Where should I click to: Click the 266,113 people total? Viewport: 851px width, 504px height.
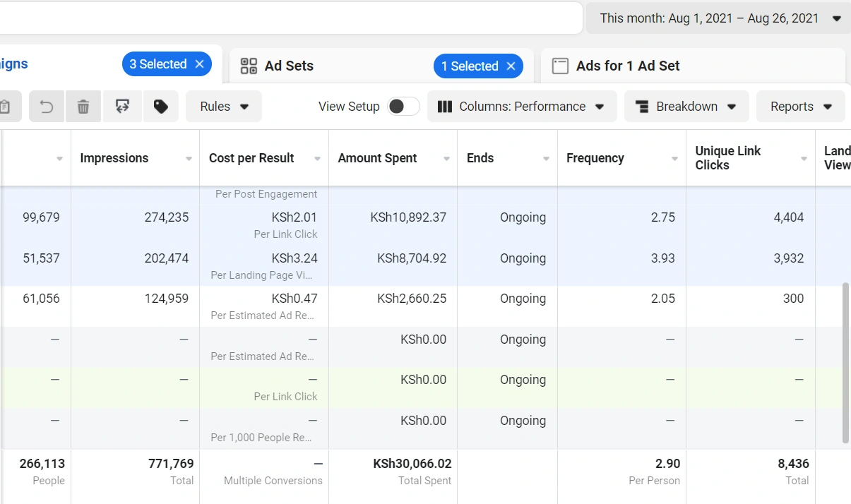tap(42, 464)
